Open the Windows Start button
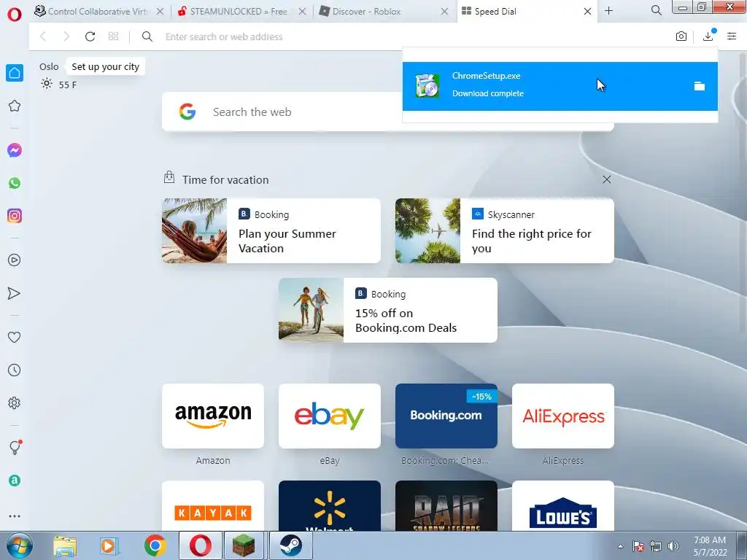The width and height of the screenshot is (747, 560). click(x=20, y=546)
